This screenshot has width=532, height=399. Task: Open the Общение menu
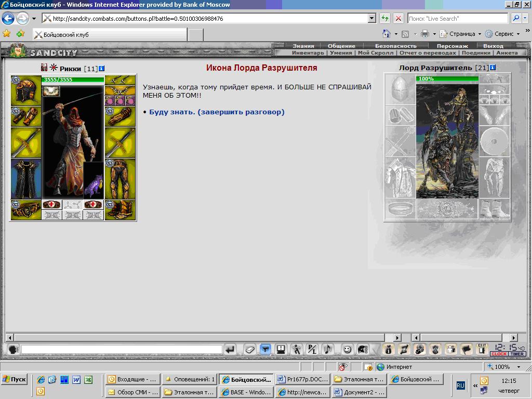[341, 46]
